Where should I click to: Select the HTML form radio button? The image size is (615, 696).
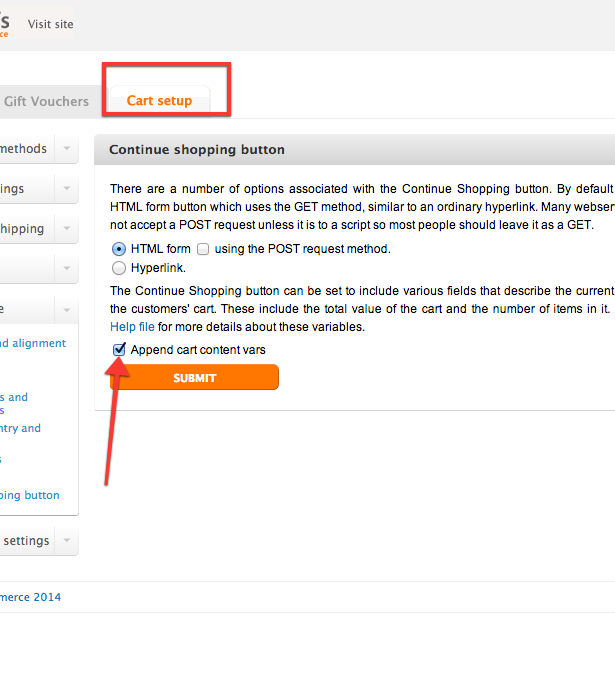click(x=119, y=249)
